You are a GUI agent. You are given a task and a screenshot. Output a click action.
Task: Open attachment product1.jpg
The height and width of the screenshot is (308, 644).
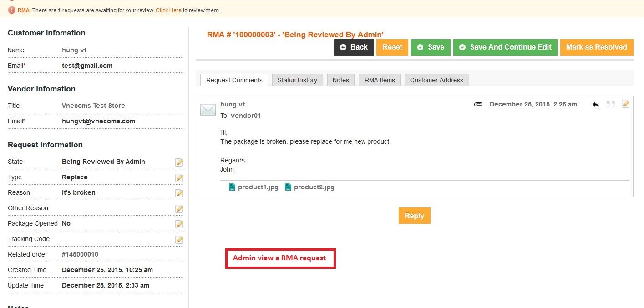click(258, 187)
